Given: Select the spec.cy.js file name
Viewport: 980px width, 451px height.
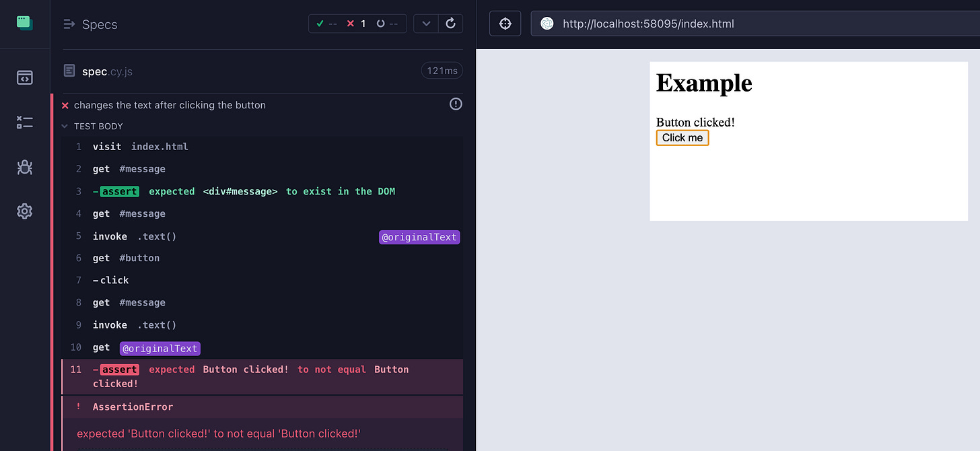Looking at the screenshot, I should pyautogui.click(x=108, y=71).
